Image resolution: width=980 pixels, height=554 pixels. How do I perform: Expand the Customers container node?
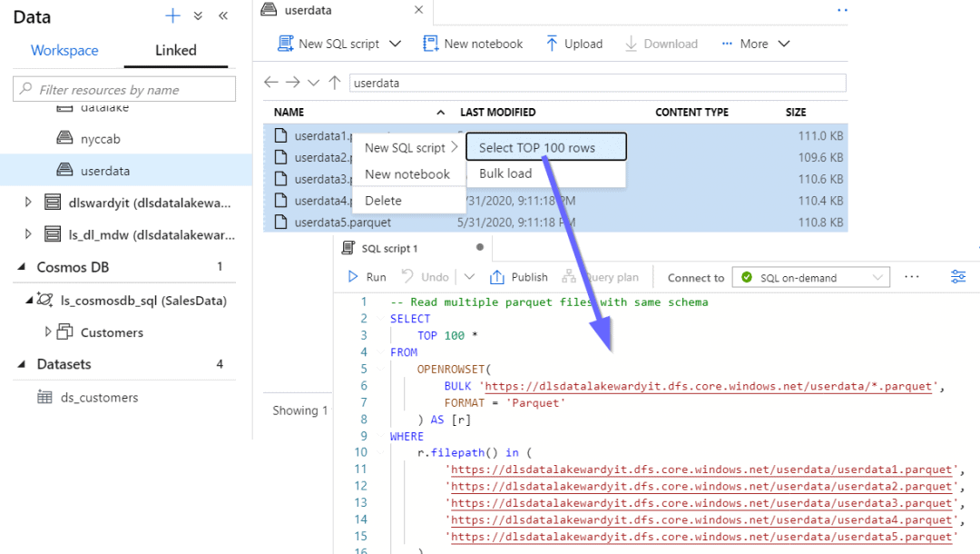pyautogui.click(x=48, y=332)
